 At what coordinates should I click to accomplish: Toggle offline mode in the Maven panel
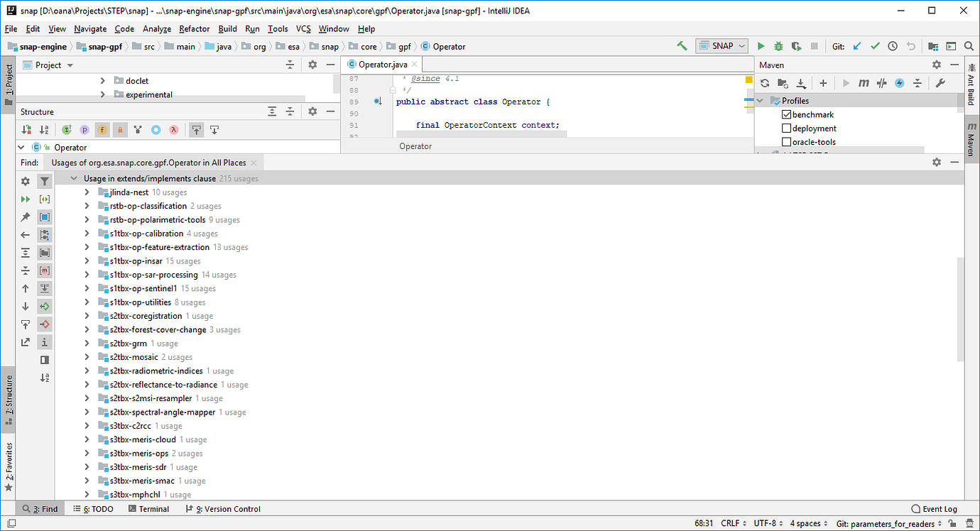900,83
